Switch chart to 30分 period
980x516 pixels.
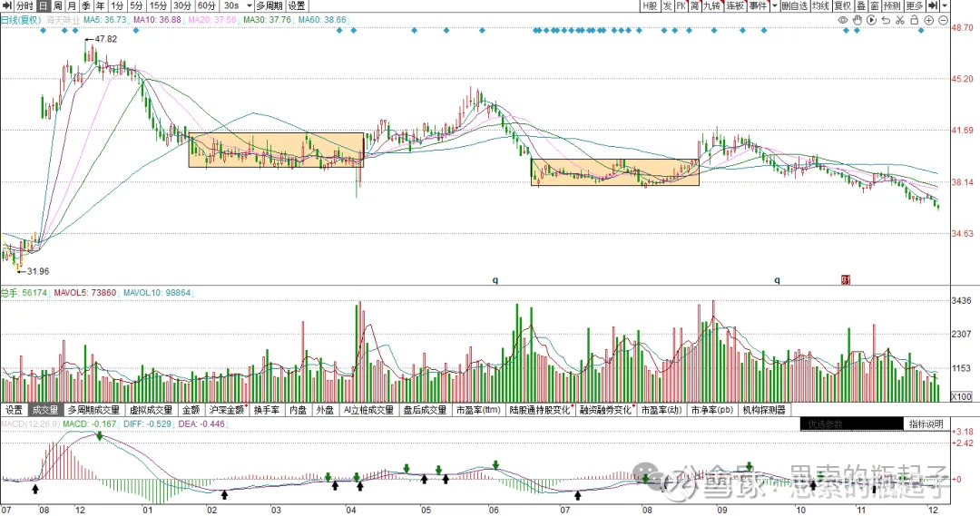click(181, 5)
